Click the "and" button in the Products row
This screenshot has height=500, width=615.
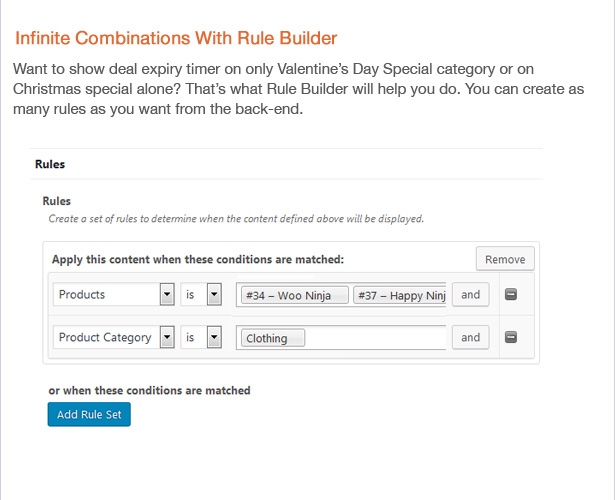[x=470, y=295]
